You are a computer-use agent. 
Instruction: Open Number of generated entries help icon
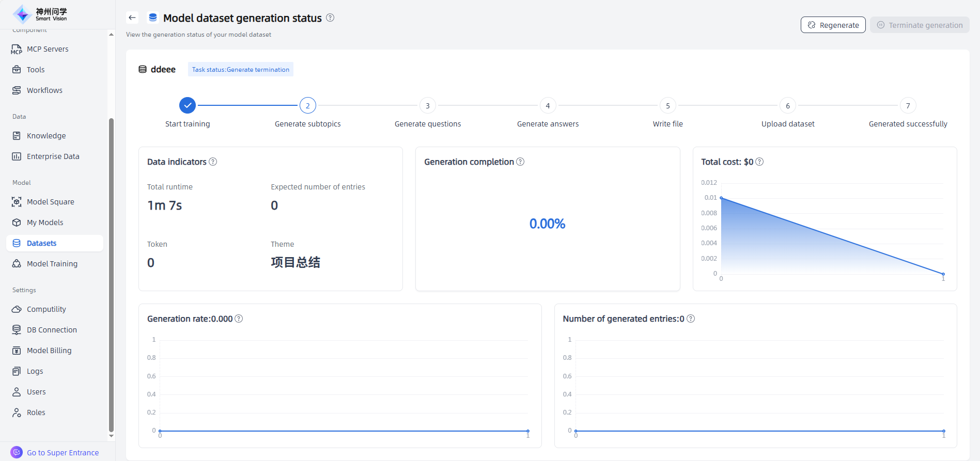tap(691, 319)
